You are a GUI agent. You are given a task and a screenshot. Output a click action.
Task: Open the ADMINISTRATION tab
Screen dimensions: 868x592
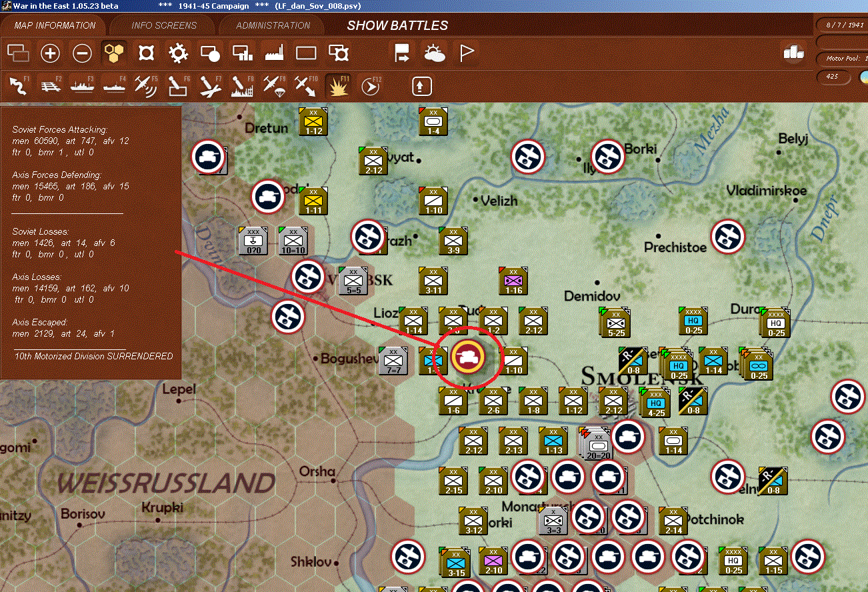273,25
